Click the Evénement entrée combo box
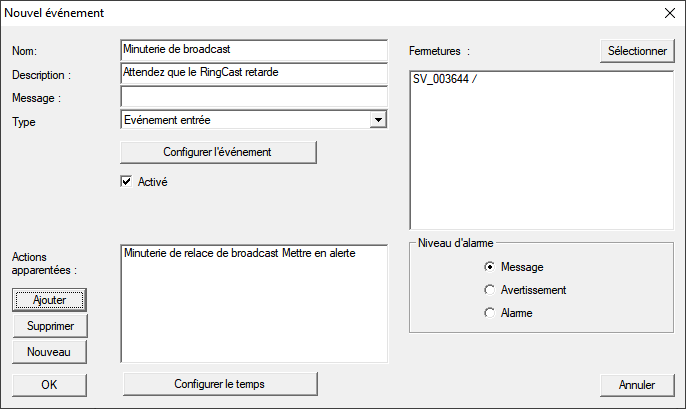686x409 pixels. click(244, 120)
